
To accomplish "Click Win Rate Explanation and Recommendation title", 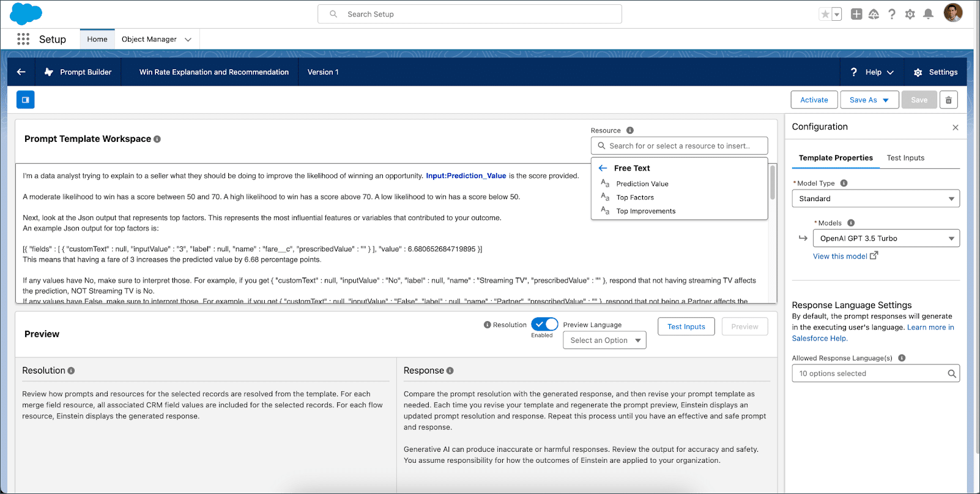I will 214,72.
